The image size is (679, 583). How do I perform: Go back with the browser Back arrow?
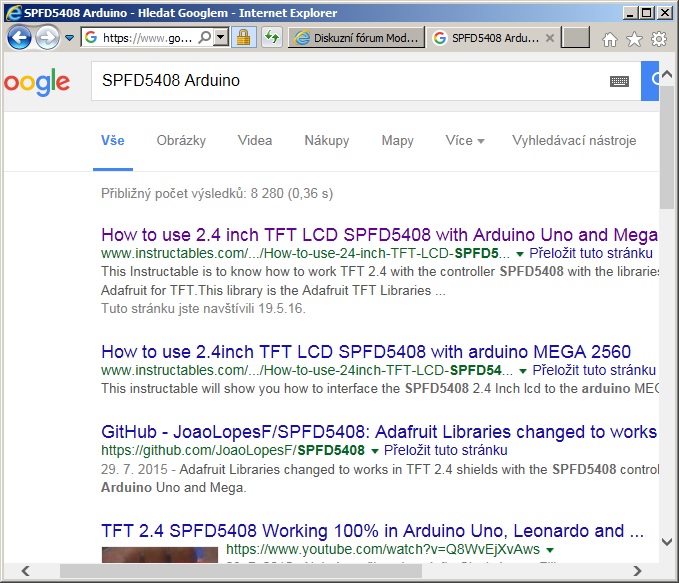(19, 37)
